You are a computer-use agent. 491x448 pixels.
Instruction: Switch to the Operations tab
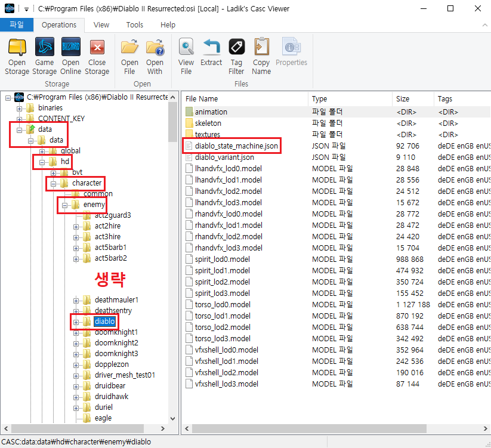59,24
